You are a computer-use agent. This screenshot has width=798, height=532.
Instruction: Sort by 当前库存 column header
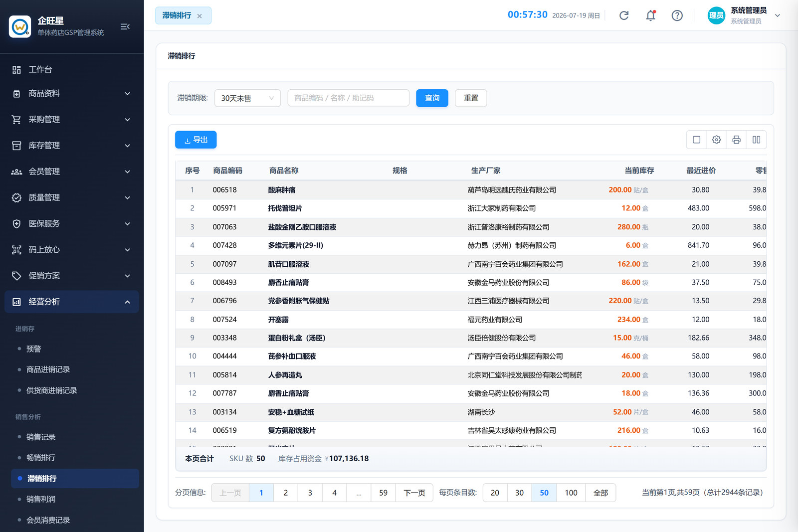(x=639, y=171)
